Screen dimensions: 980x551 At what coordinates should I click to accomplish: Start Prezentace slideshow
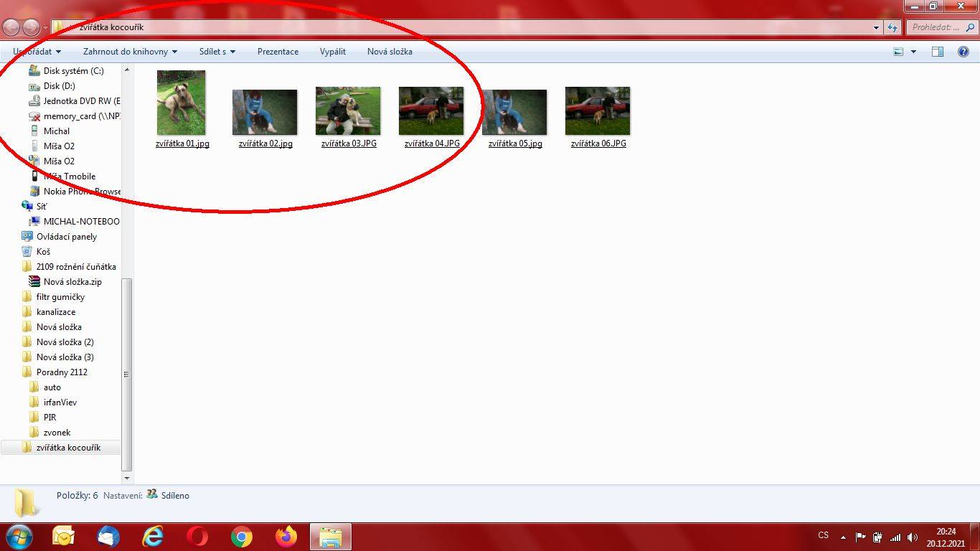(278, 52)
